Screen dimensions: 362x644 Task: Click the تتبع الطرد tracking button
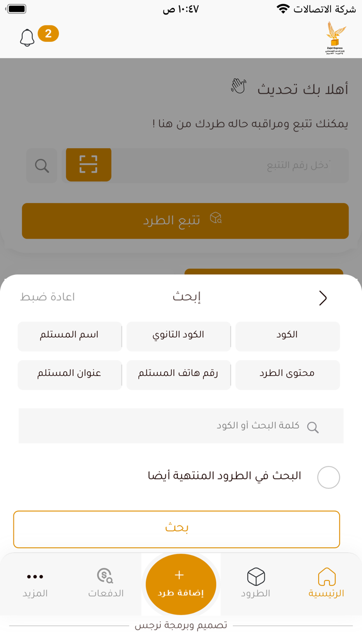185,221
